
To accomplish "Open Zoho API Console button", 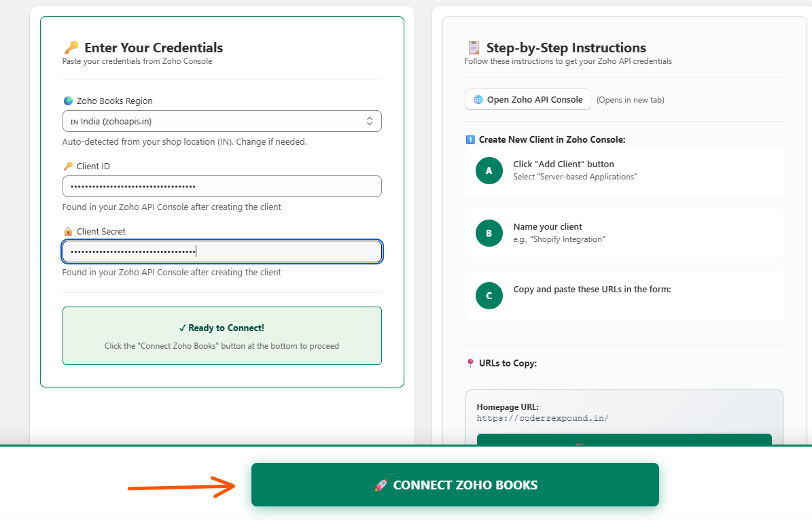I will 527,99.
